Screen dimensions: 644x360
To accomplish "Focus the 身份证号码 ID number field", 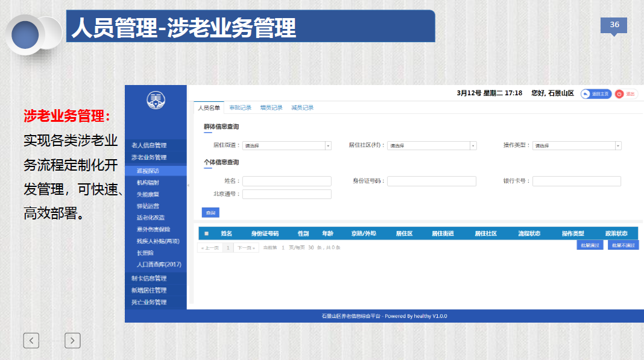I will click(x=432, y=182).
